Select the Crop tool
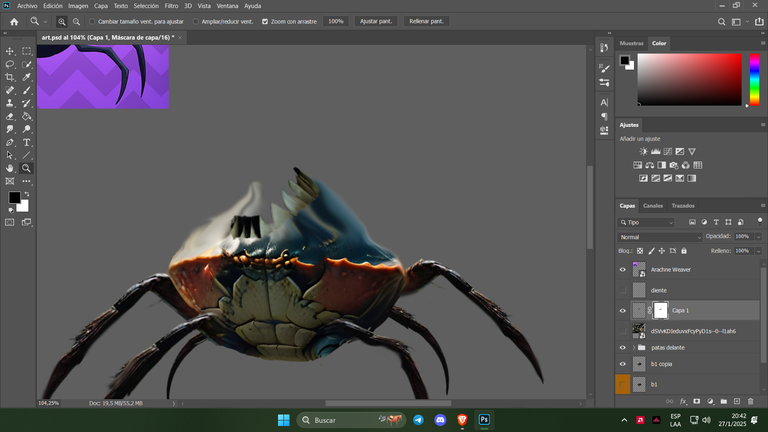The height and width of the screenshot is (432, 768). [10, 77]
